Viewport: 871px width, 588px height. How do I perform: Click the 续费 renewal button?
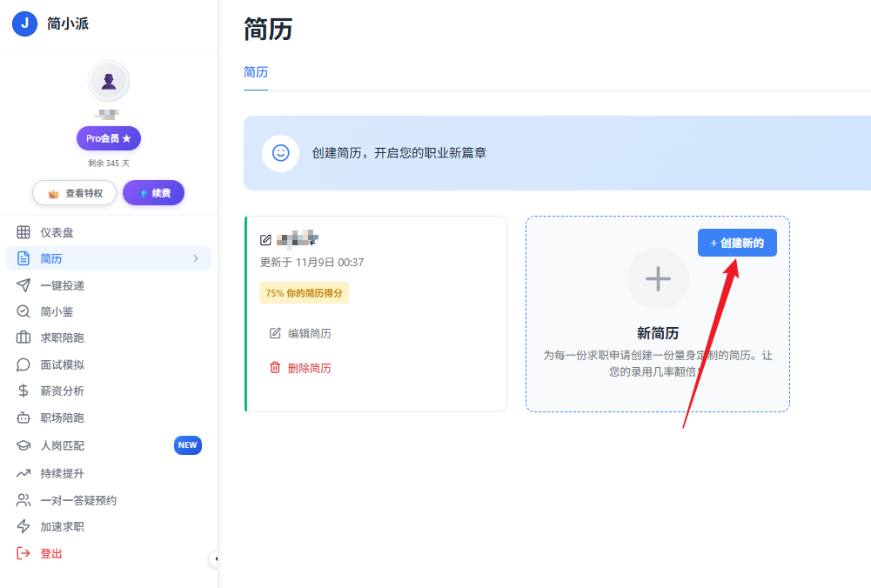[153, 192]
